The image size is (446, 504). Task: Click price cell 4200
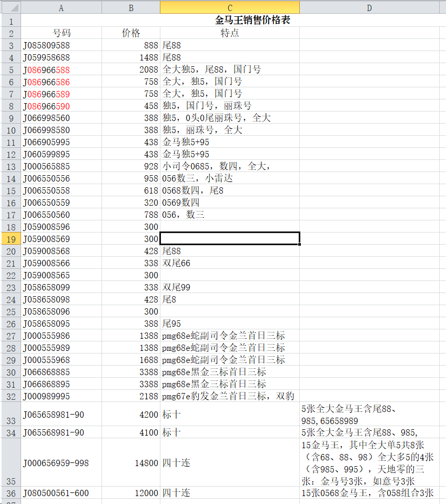point(131,415)
